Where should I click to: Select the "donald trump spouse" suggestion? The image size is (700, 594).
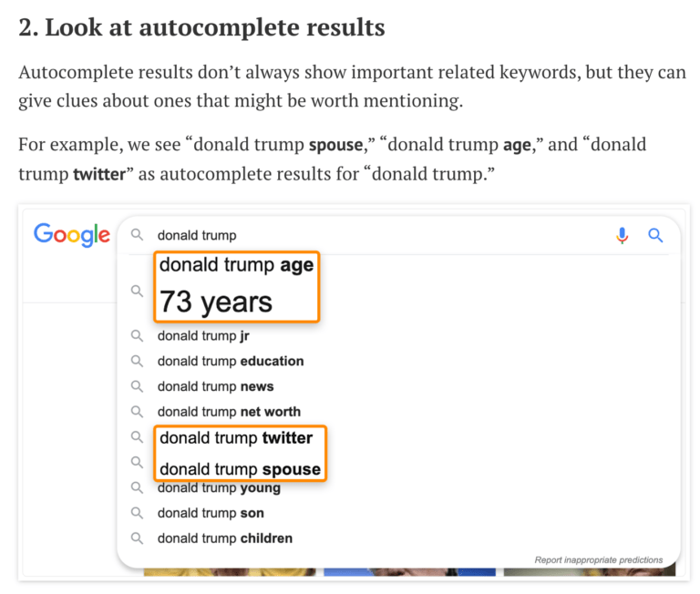tap(240, 470)
